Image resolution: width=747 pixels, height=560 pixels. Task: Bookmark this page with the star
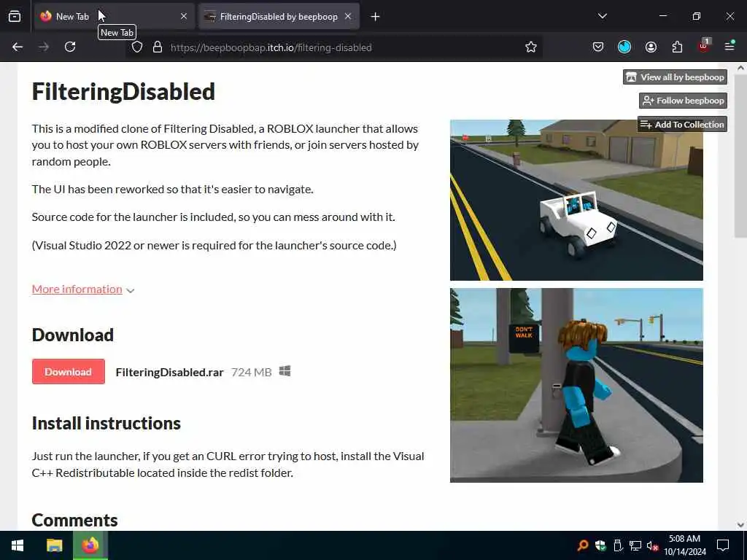pos(531,47)
